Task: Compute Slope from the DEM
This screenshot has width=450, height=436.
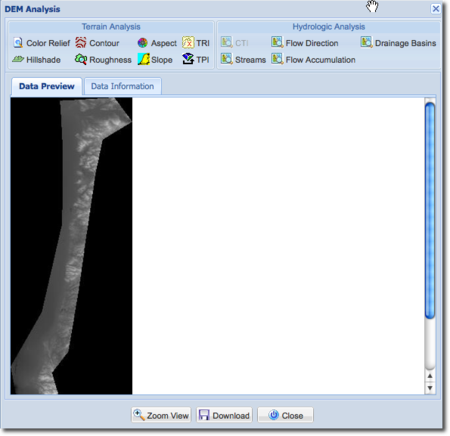Action: pos(155,60)
